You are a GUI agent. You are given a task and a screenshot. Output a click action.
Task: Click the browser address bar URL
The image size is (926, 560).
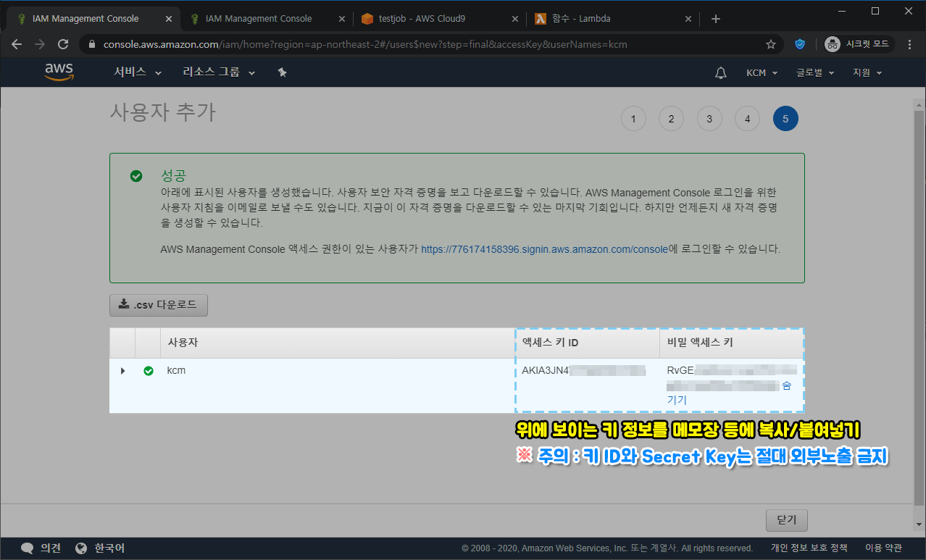(x=365, y=44)
